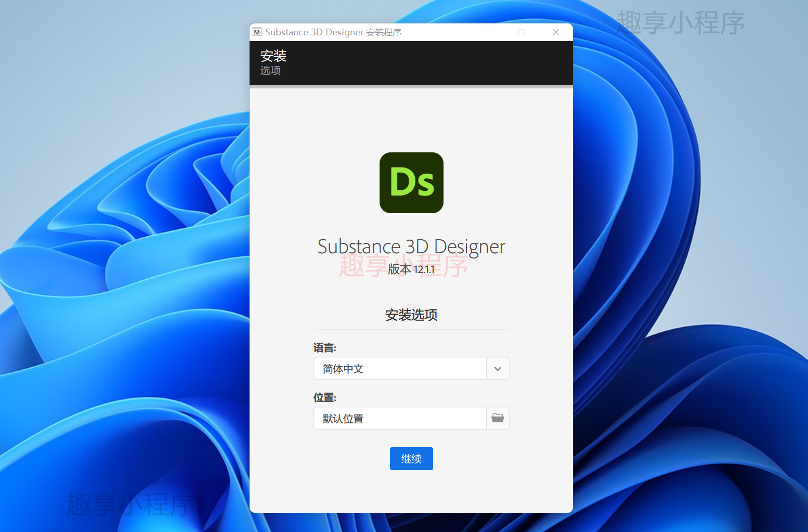Screen dimensions: 808x532
Task: Minimize the installer window
Action: [488, 32]
